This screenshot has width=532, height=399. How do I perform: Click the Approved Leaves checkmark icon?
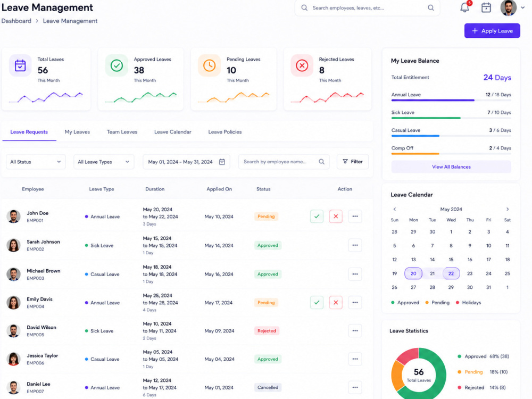click(x=117, y=65)
